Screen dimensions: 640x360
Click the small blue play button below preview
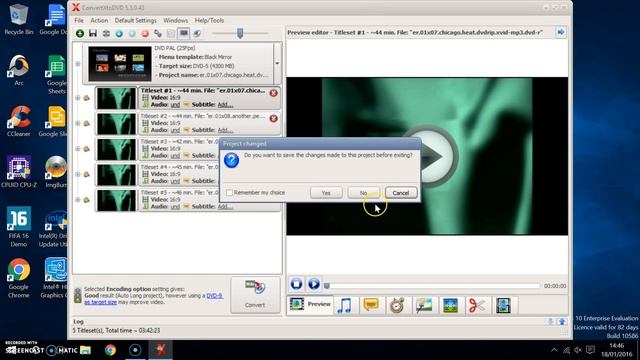314,284
